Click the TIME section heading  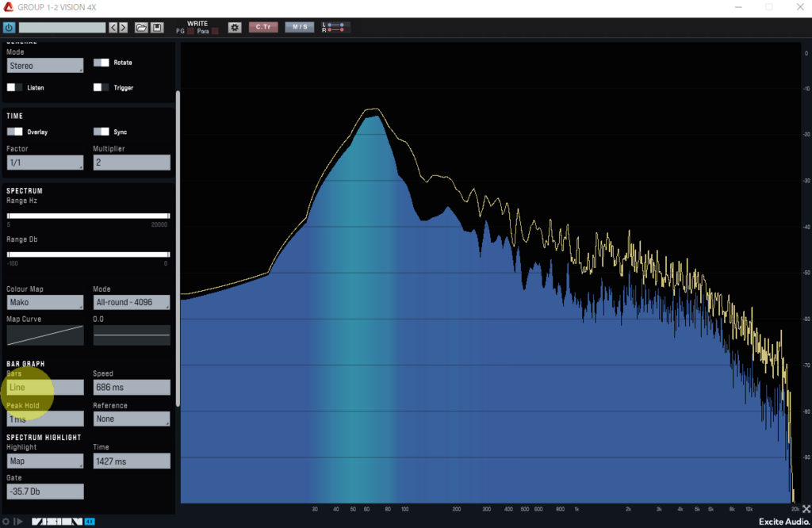[x=14, y=116]
